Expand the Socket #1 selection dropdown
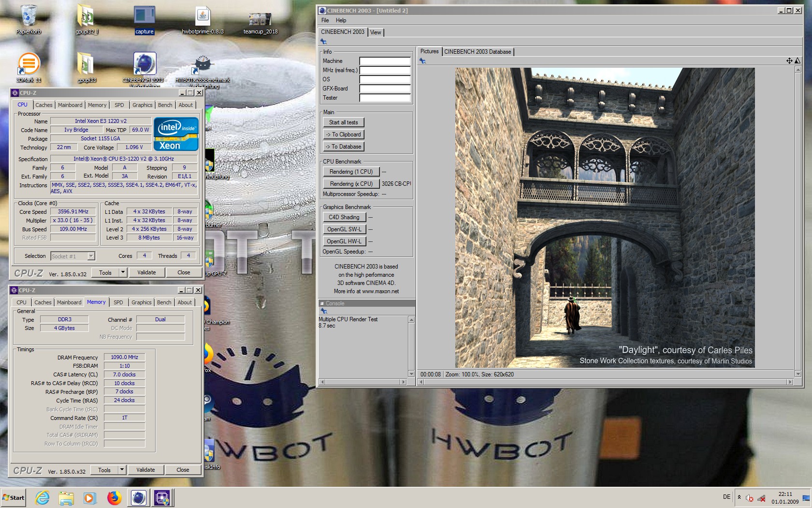Image resolution: width=812 pixels, height=508 pixels. [x=91, y=256]
